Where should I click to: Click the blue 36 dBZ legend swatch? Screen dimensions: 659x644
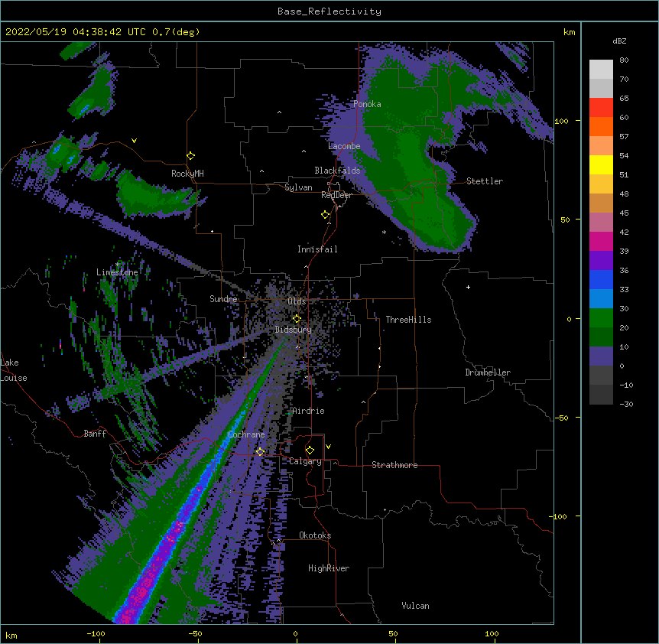pos(601,279)
